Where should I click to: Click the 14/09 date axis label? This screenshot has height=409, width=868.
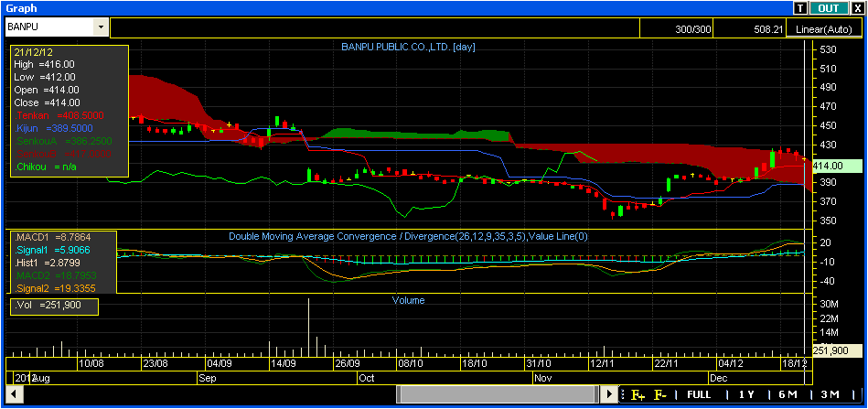[x=283, y=363]
